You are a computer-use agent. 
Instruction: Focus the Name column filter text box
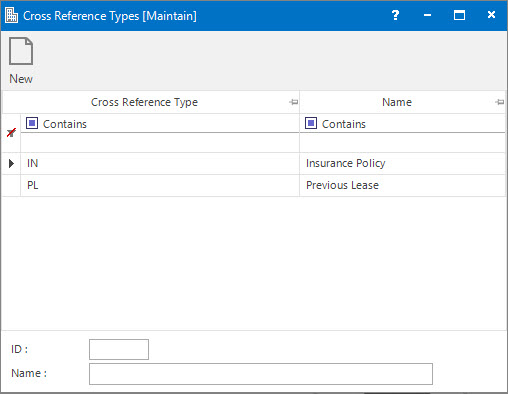403,143
